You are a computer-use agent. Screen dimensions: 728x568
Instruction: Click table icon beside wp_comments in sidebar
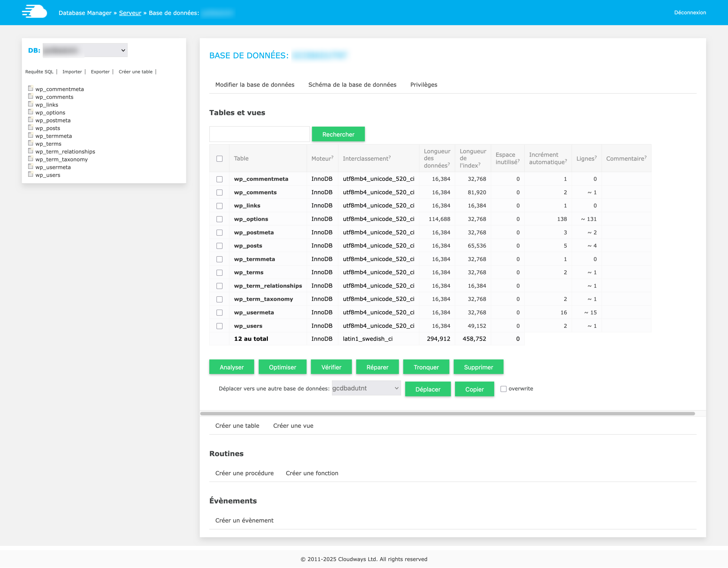click(x=31, y=96)
